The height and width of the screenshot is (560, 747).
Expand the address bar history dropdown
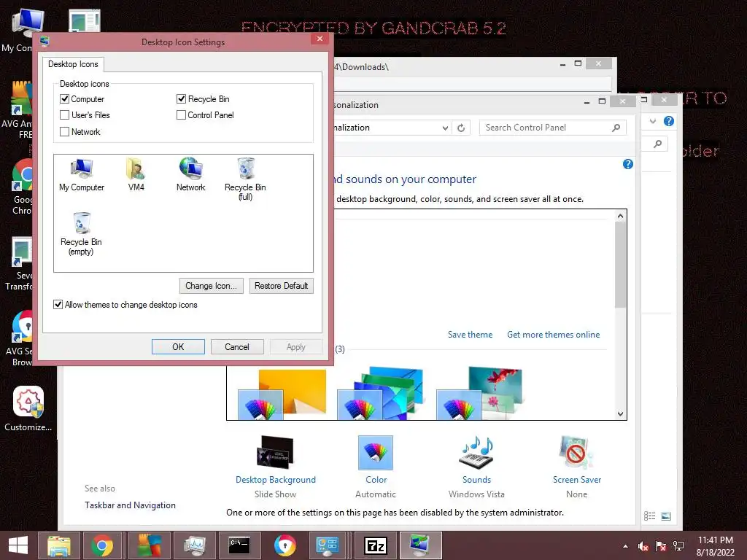[x=444, y=128]
